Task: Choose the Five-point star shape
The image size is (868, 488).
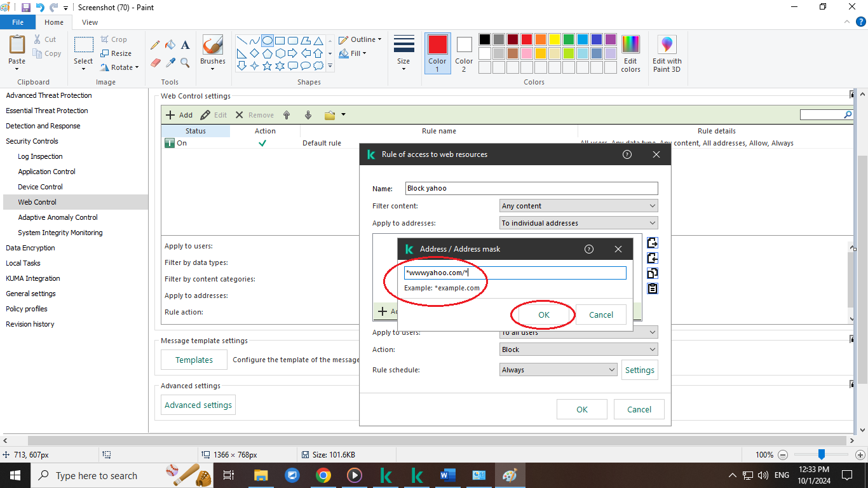Action: point(268,65)
